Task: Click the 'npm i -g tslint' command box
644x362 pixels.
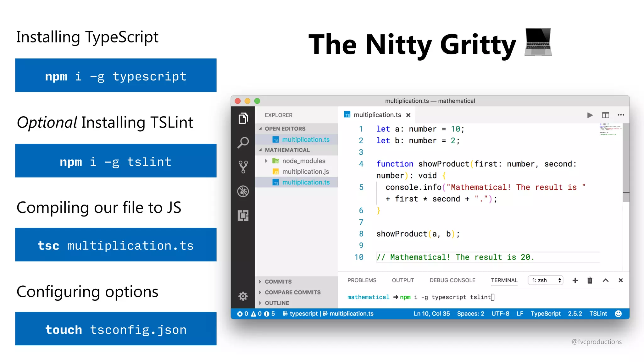Action: pos(116,161)
